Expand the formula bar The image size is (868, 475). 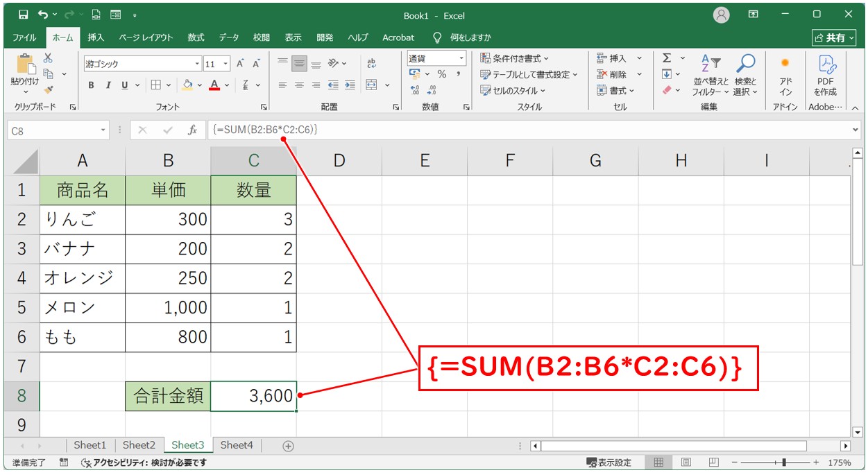click(x=855, y=130)
